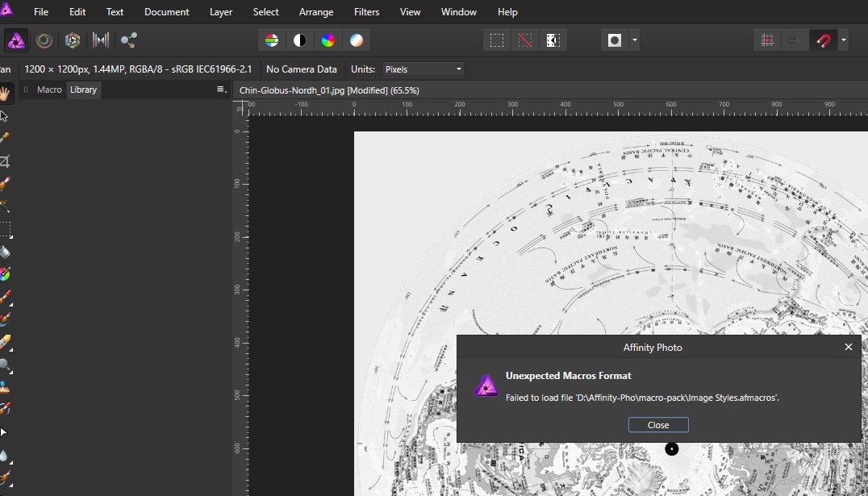Open the Help menu
Screen dimensions: 868x496
tap(507, 11)
